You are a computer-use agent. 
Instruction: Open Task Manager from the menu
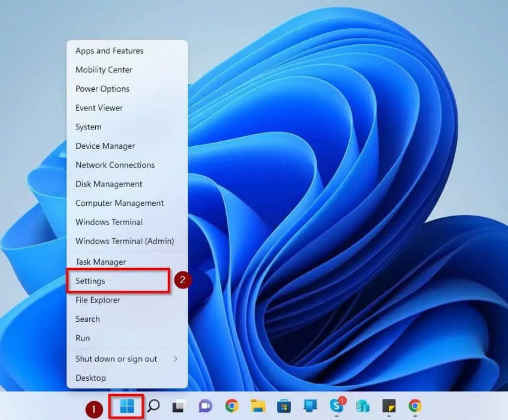coord(101,262)
